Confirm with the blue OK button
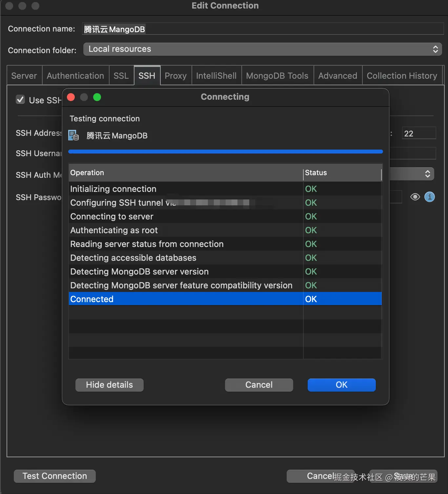Viewport: 448px width, 494px height. pos(342,385)
